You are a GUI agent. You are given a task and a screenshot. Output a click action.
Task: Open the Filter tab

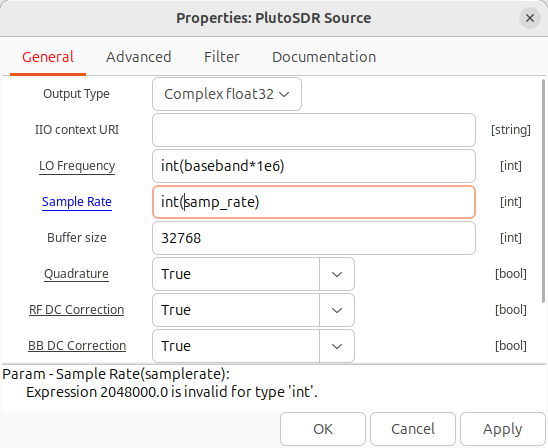pos(222,57)
